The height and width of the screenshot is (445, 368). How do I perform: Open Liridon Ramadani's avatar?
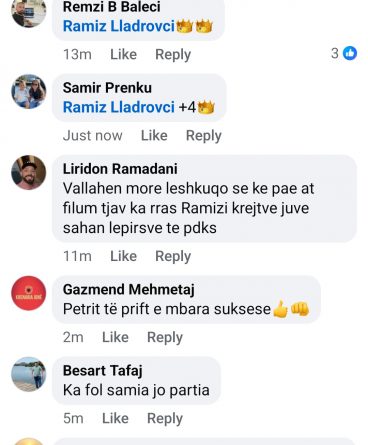tap(29, 172)
